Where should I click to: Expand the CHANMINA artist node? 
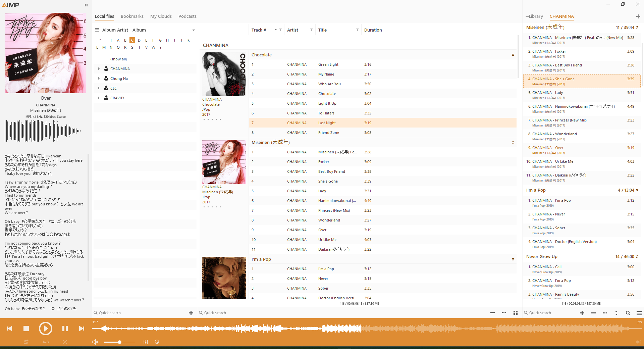coord(99,69)
